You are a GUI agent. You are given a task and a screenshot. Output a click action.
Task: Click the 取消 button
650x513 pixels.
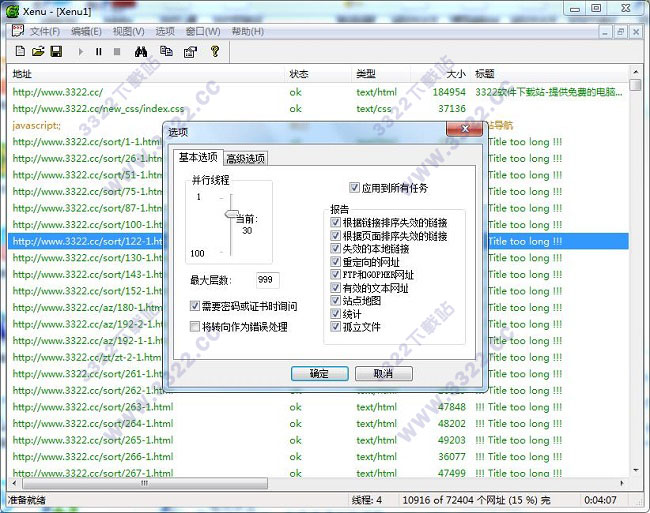tap(383, 373)
